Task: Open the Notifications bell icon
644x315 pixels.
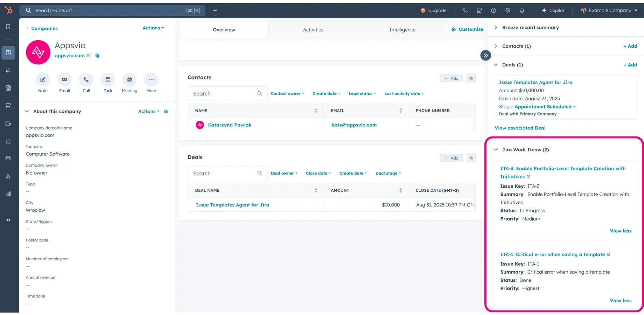Action: (522, 10)
